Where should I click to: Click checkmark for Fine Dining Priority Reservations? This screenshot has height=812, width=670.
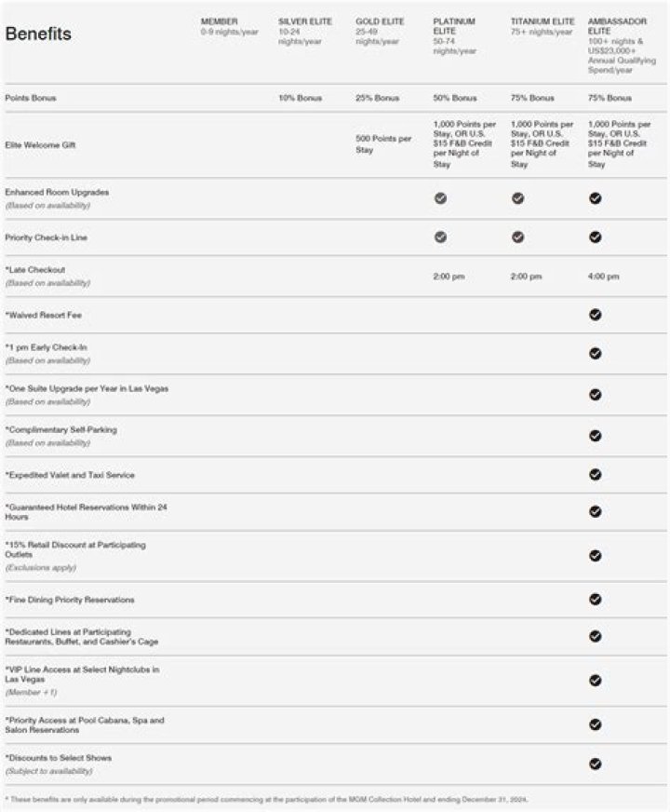click(x=596, y=600)
